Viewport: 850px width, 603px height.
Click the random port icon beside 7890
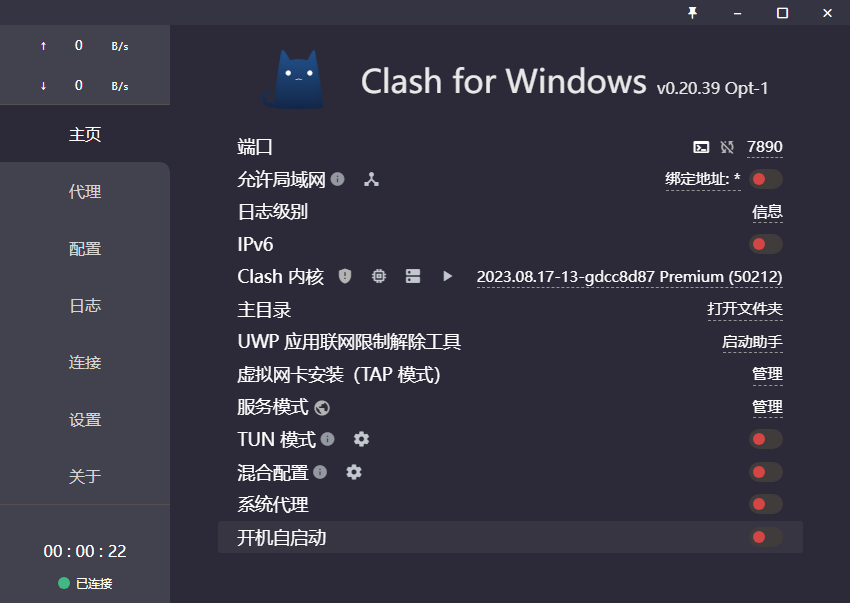pyautogui.click(x=727, y=147)
